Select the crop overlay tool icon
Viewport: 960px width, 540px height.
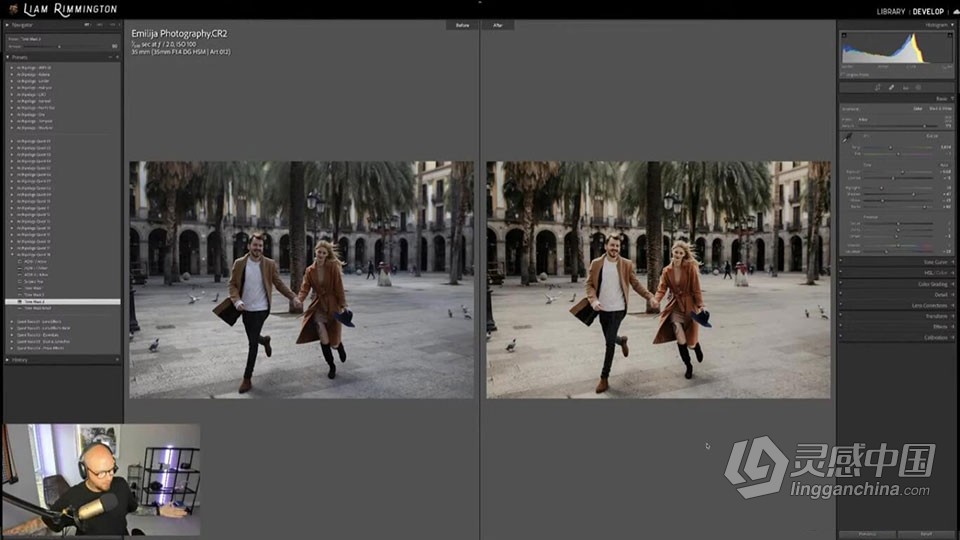[878, 87]
